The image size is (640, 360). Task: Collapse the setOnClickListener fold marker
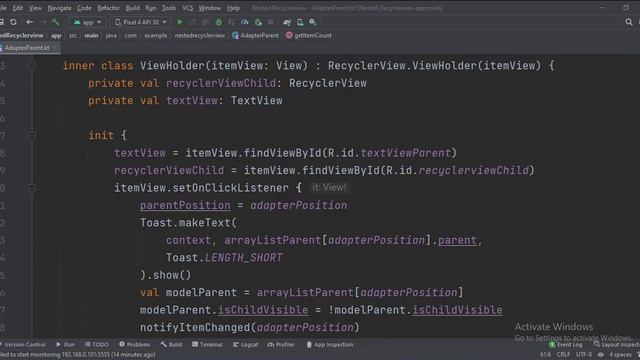click(32, 188)
